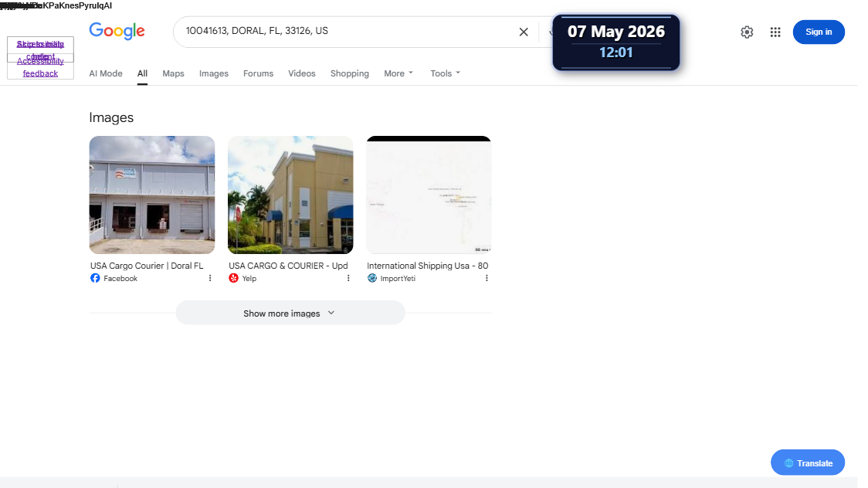Click the USA CARGO & COURIER Yelp title
The height and width of the screenshot is (488, 868).
tap(288, 266)
